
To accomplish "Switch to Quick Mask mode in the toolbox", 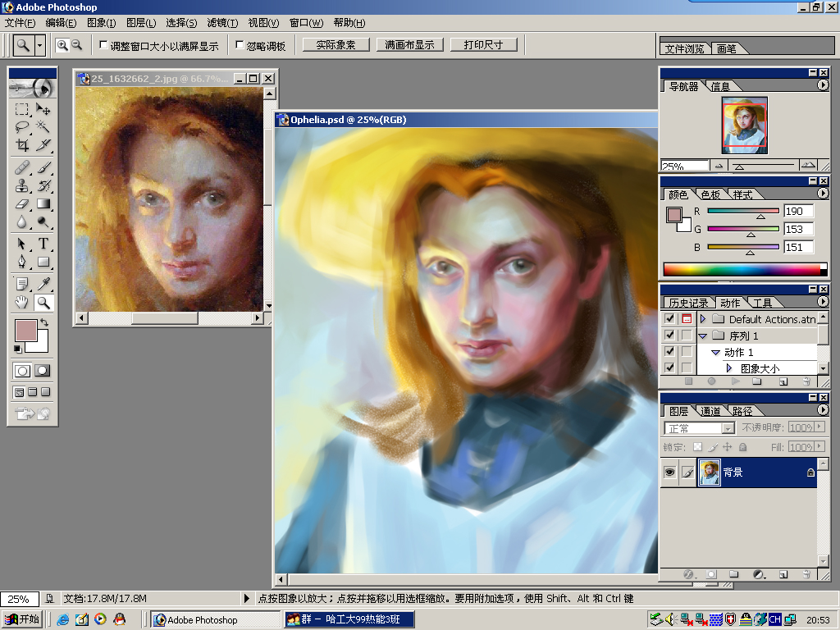I will 43,370.
